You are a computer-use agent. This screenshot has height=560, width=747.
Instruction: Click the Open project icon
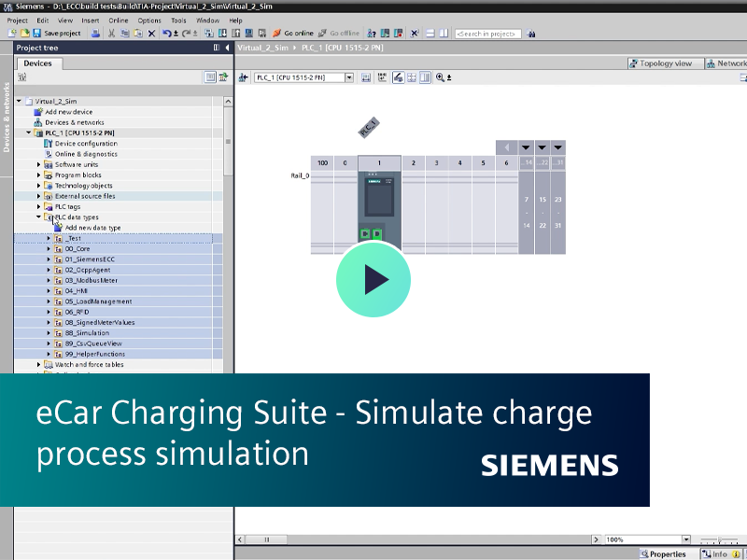click(x=25, y=34)
